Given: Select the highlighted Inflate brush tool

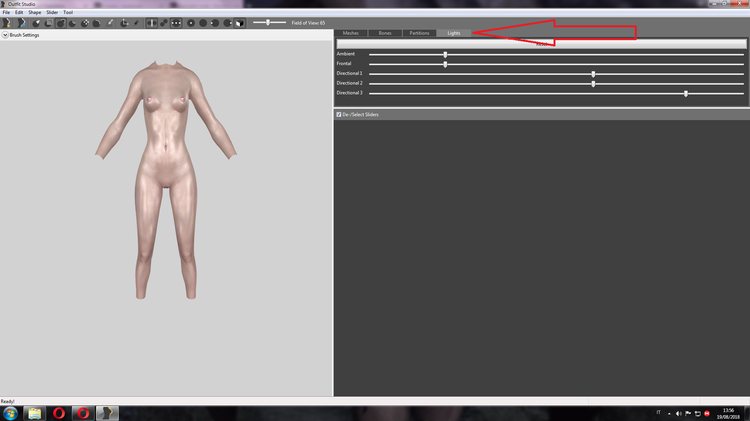Looking at the screenshot, I should [61, 23].
